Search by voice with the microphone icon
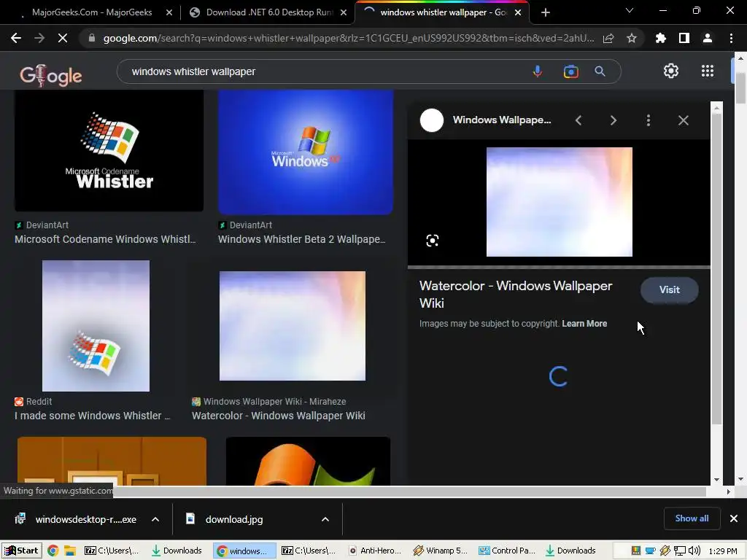 pos(538,71)
